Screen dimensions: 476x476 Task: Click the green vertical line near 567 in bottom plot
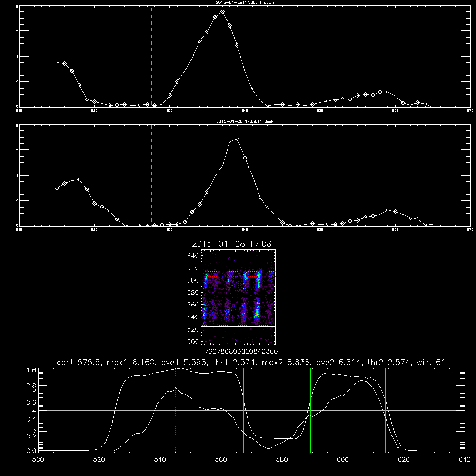[x=243, y=410]
